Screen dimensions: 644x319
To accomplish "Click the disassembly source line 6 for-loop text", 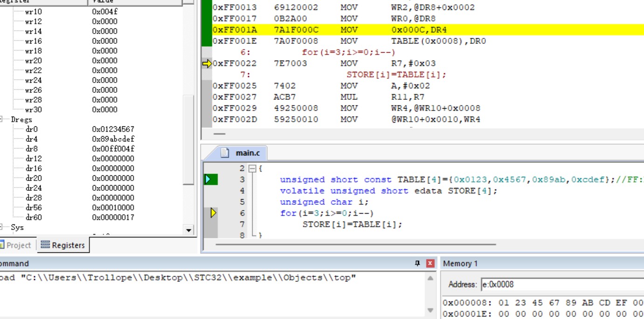I will tap(348, 52).
